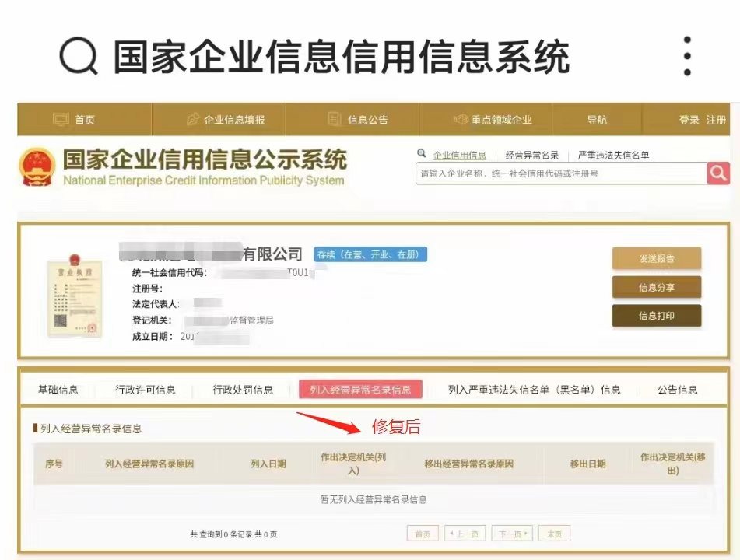Click the 末页 pagination button
Viewport: 740px width, 560px height.
554,534
